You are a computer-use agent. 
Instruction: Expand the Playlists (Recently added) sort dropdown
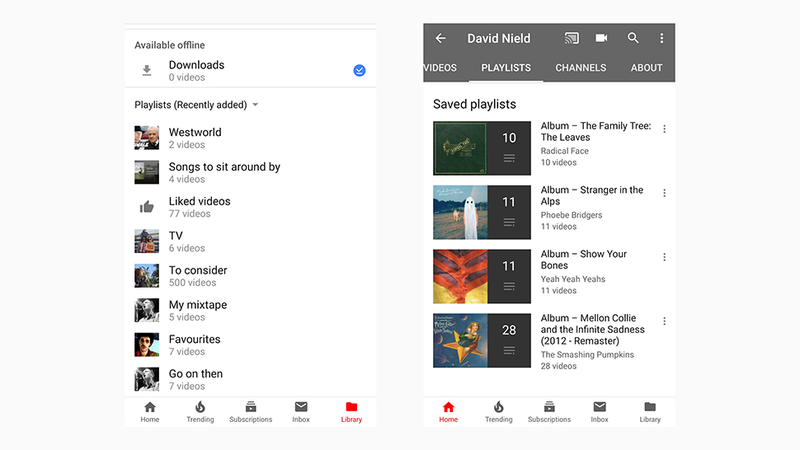pyautogui.click(x=196, y=105)
